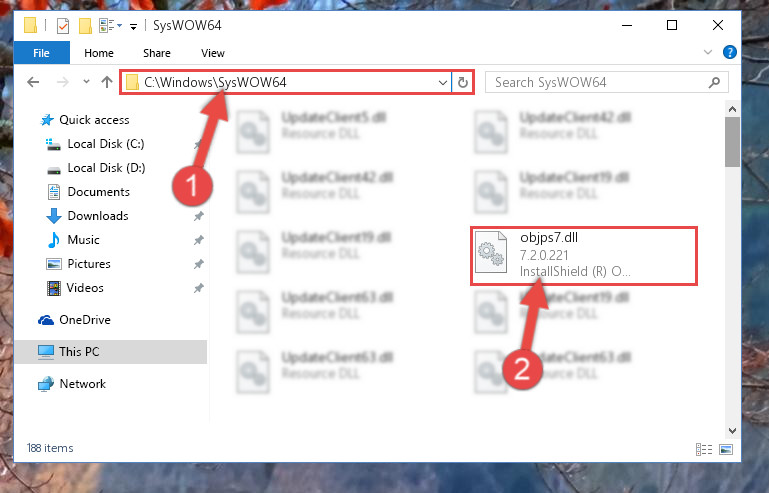
Task: Expand the address bar history dropdown
Action: (443, 82)
